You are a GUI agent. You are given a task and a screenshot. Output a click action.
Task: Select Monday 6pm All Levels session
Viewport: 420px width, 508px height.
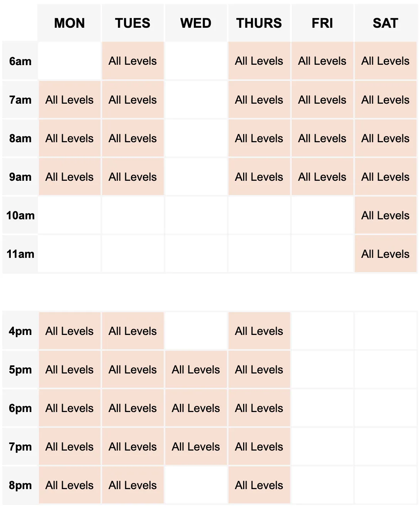(69, 408)
